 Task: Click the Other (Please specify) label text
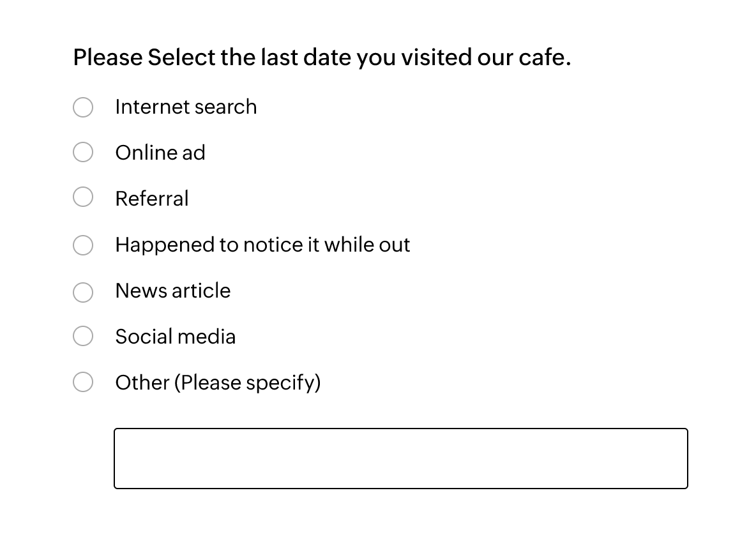click(x=218, y=383)
